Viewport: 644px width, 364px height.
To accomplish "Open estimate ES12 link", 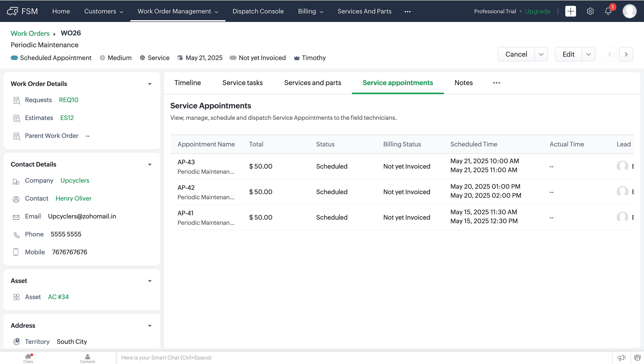I will pos(67,118).
